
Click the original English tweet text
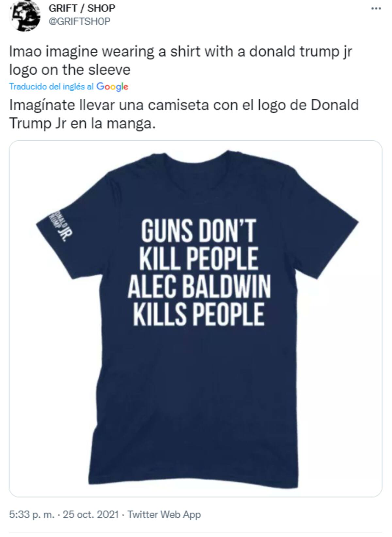pyautogui.click(x=180, y=61)
